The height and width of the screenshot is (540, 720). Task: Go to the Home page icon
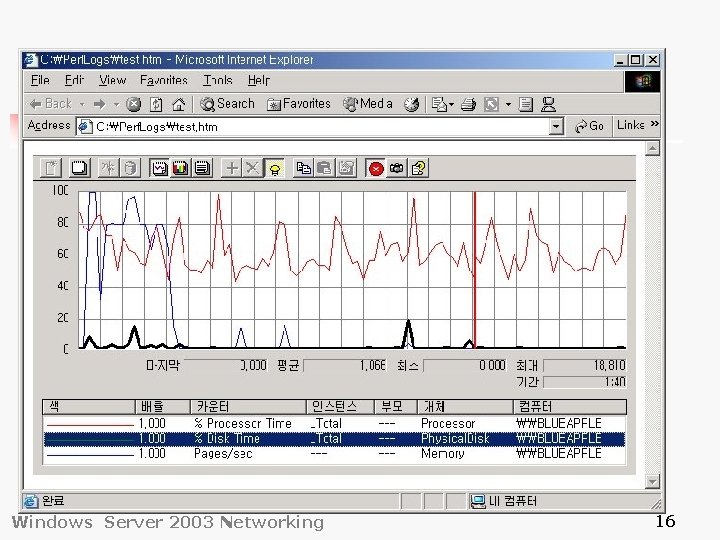(x=178, y=105)
